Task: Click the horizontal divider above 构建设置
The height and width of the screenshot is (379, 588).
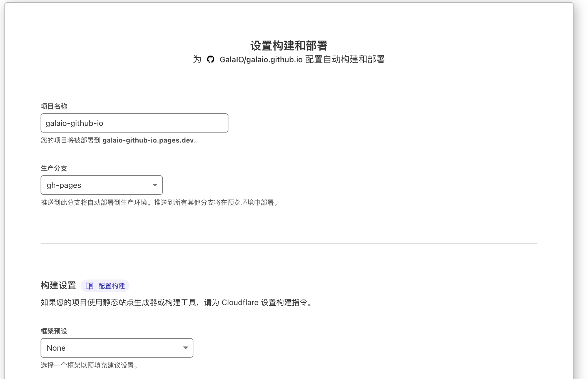Action: click(x=289, y=244)
